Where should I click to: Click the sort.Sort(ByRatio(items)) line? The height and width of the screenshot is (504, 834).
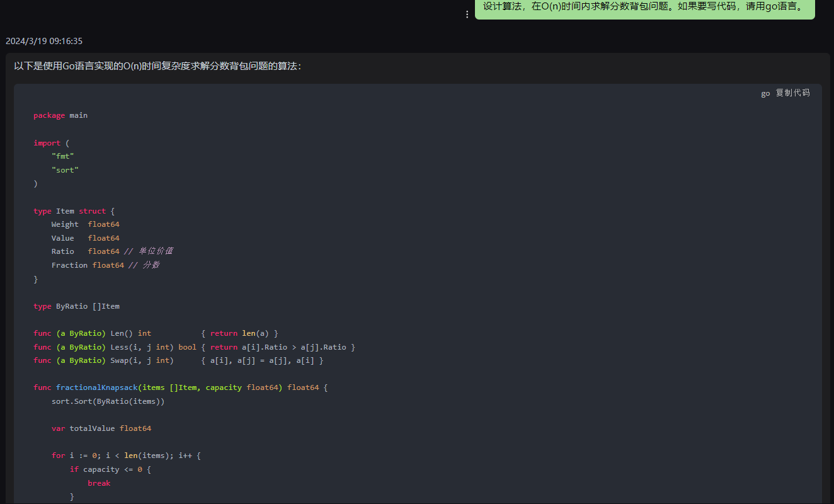tap(108, 401)
